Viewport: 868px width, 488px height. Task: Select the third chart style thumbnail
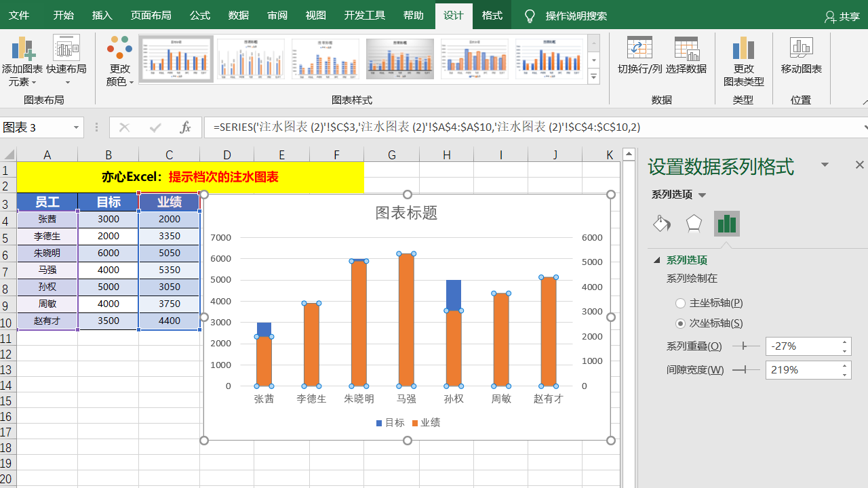pyautogui.click(x=325, y=59)
